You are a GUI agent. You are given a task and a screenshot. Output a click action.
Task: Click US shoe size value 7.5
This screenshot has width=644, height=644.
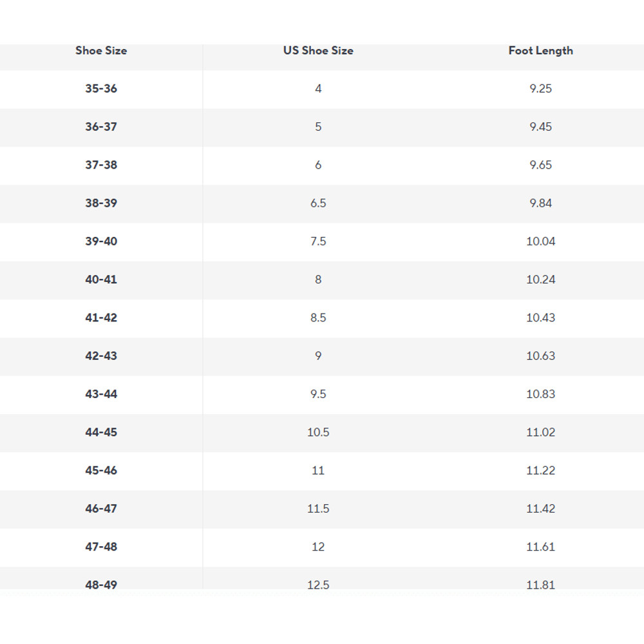click(x=318, y=241)
